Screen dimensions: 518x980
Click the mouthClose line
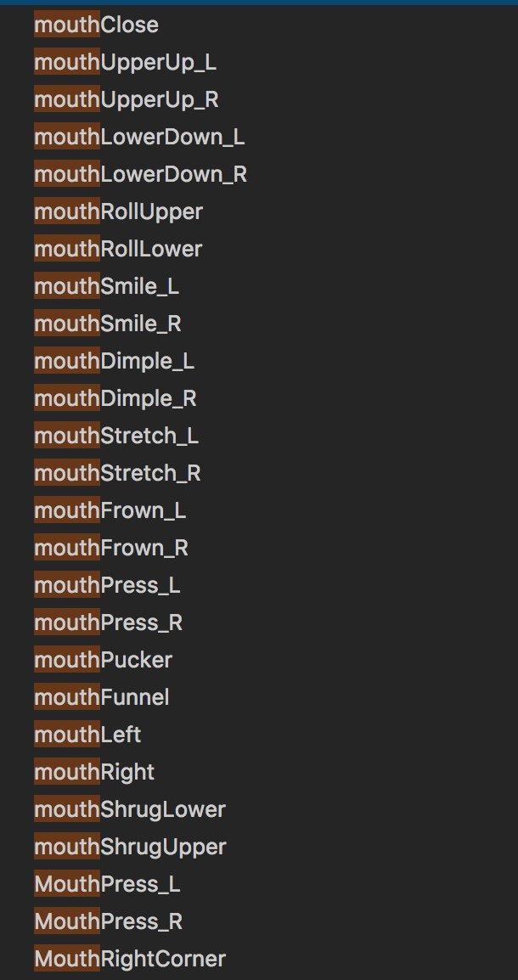96,25
